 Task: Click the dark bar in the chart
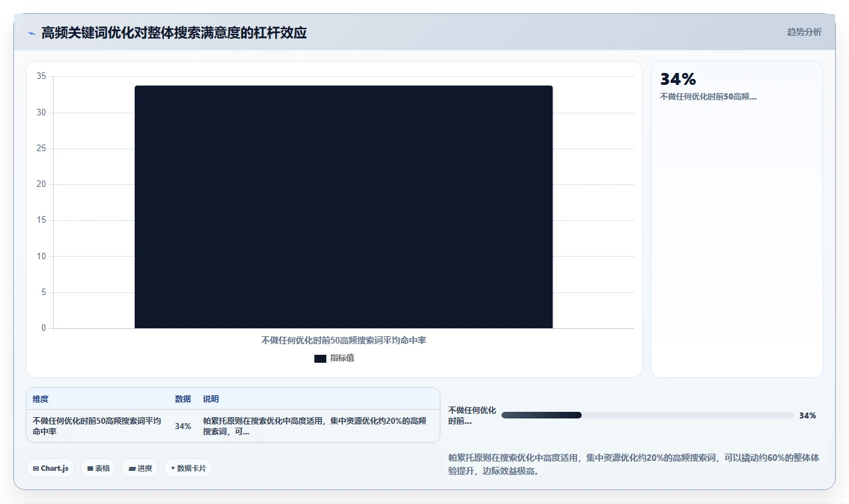point(344,207)
